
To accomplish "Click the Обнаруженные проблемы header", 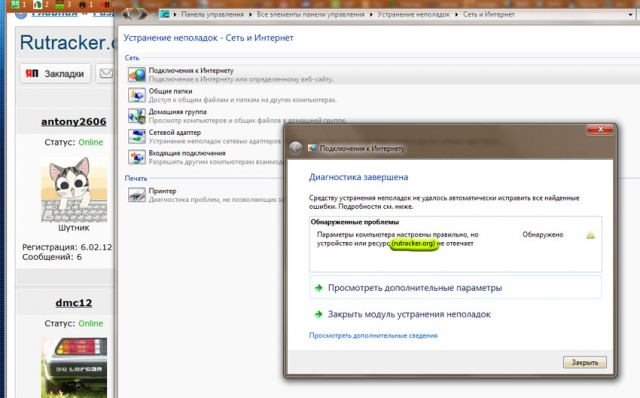I will [x=355, y=222].
